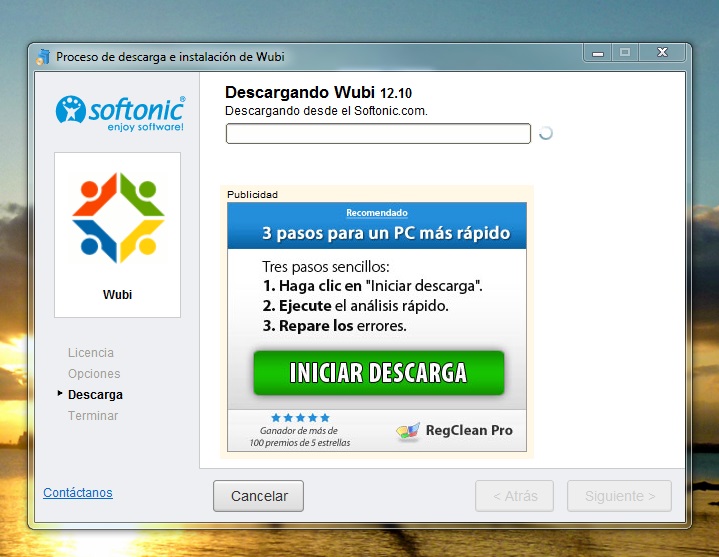This screenshot has width=719, height=557.
Task: Select the Opciones step
Action: 94,374
